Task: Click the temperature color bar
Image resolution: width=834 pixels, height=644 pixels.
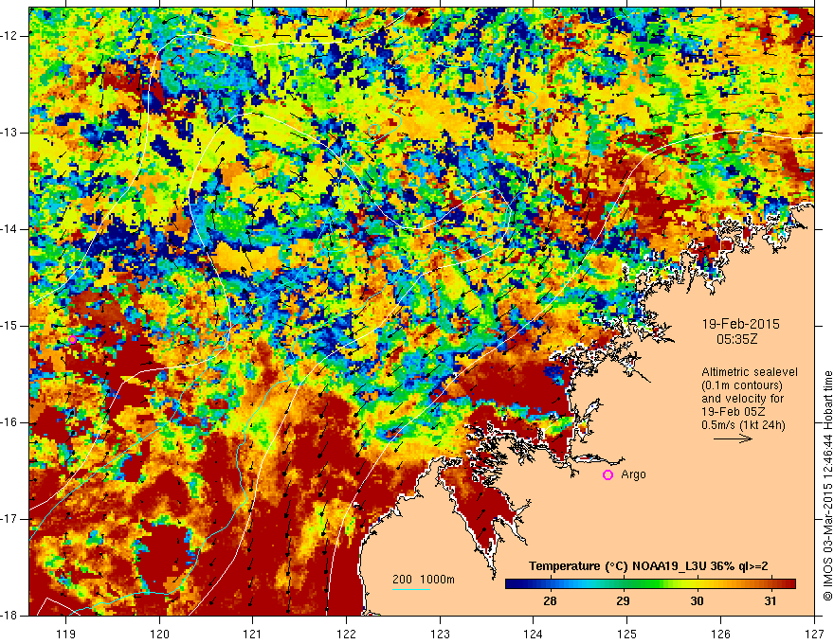Action: [650, 584]
